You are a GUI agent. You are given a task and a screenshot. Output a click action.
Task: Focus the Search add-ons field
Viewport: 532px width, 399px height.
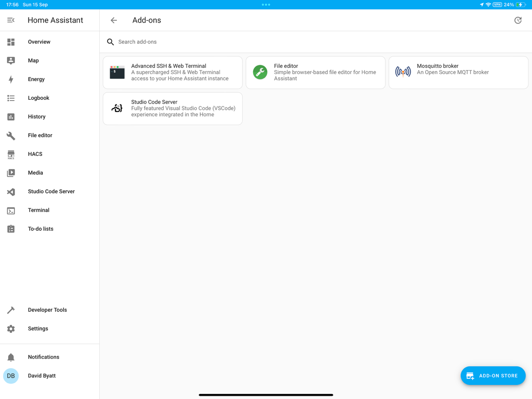pyautogui.click(x=316, y=42)
